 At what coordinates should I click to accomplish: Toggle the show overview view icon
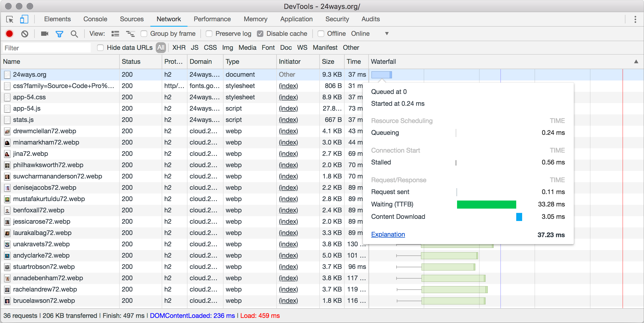130,34
